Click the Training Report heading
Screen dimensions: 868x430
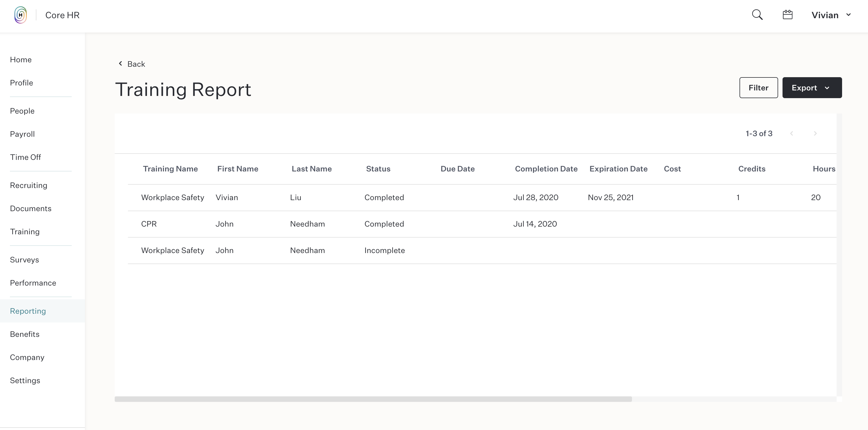click(183, 90)
